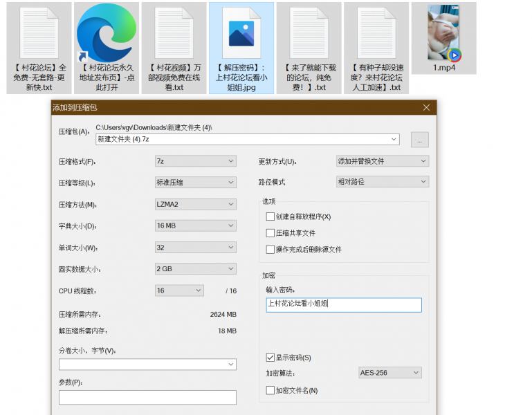Open the 加密算法 AES-256 dropdown

pyautogui.click(x=389, y=373)
